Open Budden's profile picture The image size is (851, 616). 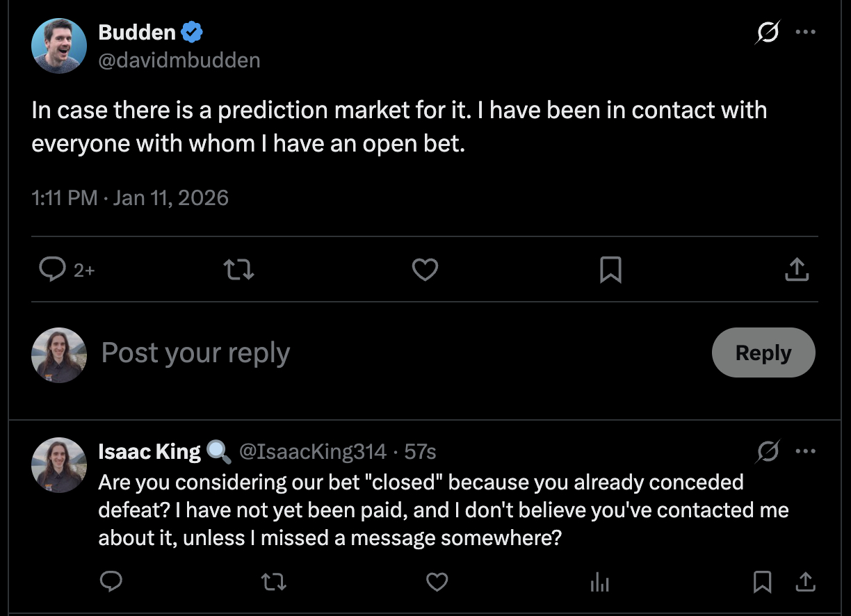coord(59,46)
